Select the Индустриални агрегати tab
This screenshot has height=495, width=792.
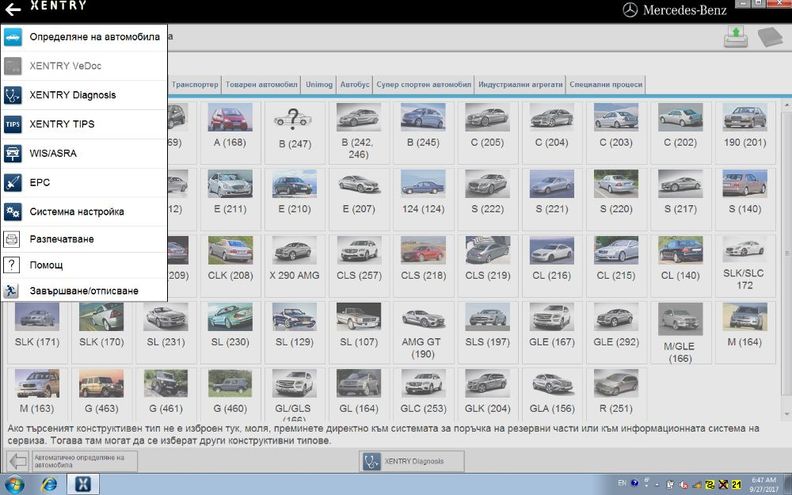pos(520,84)
